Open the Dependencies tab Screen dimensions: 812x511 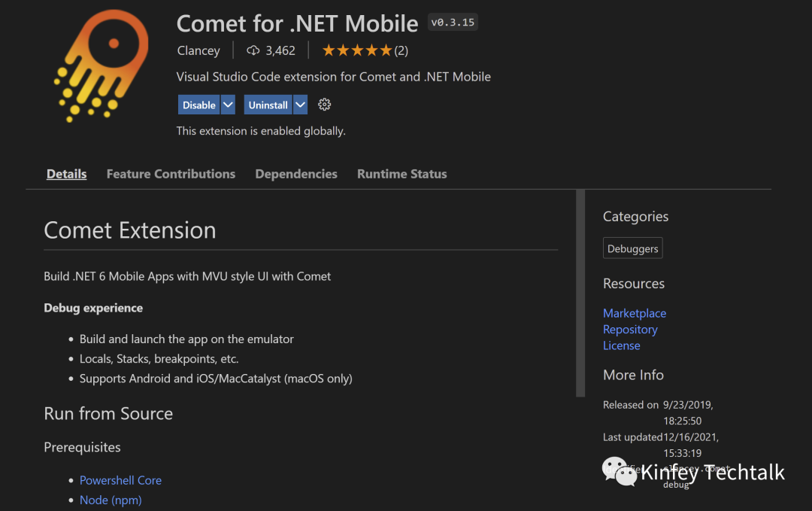[x=296, y=174]
